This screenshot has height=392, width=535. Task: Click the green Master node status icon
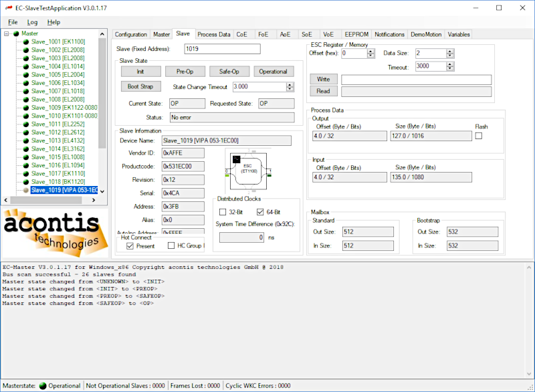pos(16,33)
